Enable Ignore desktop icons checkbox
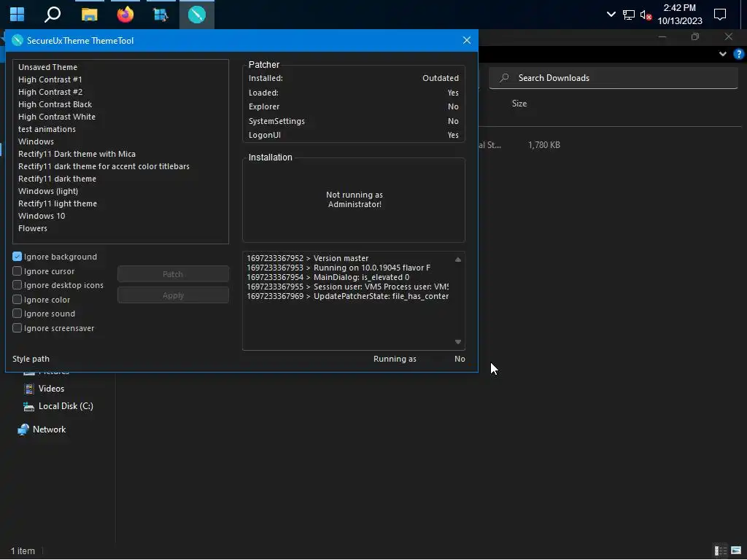 [18, 285]
